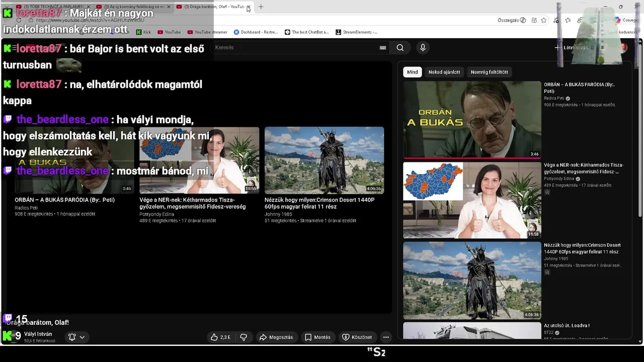Open Radics Peti channel in sidebar
Screen dimensions: 644x362
point(554,99)
